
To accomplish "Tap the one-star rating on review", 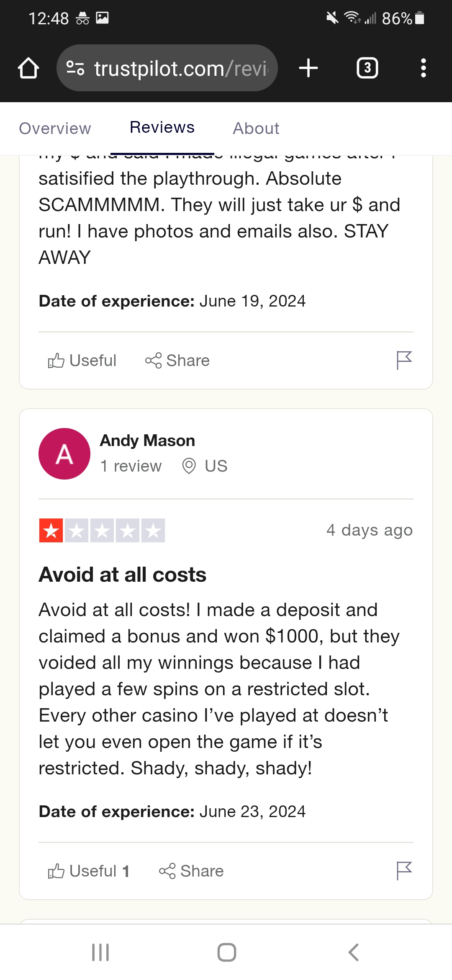I will click(102, 530).
